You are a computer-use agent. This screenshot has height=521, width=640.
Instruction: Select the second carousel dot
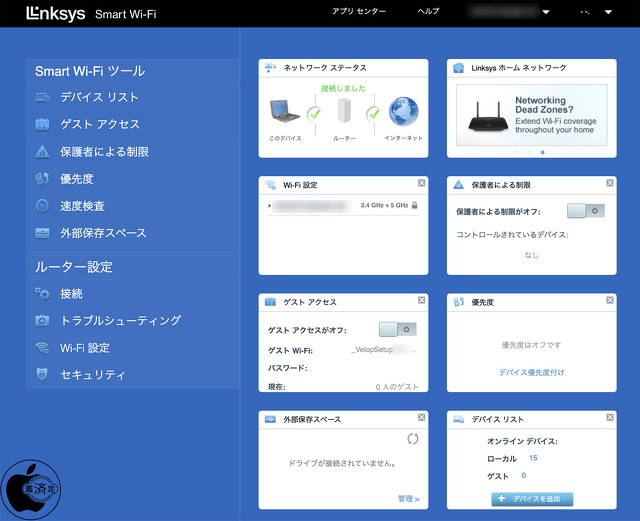click(529, 152)
